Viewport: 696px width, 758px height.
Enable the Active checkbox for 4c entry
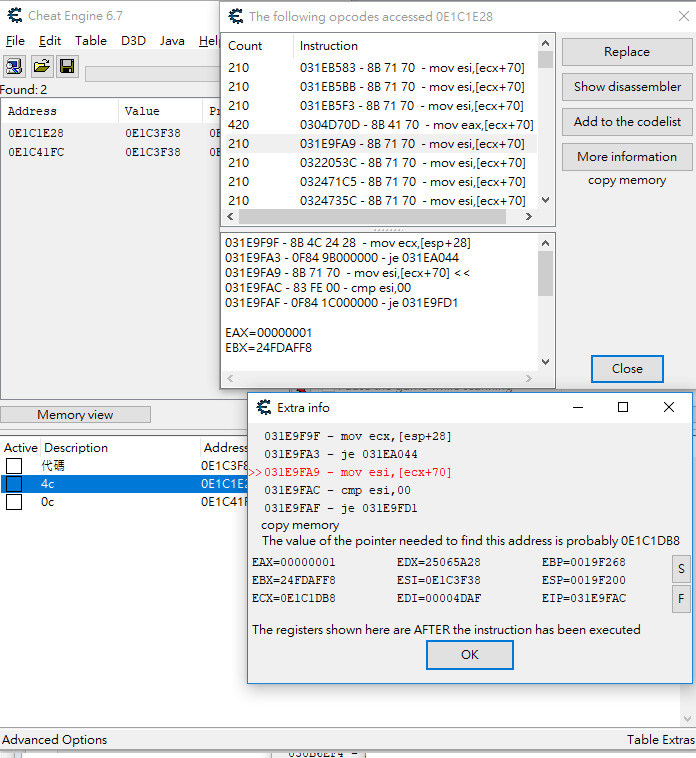14,484
